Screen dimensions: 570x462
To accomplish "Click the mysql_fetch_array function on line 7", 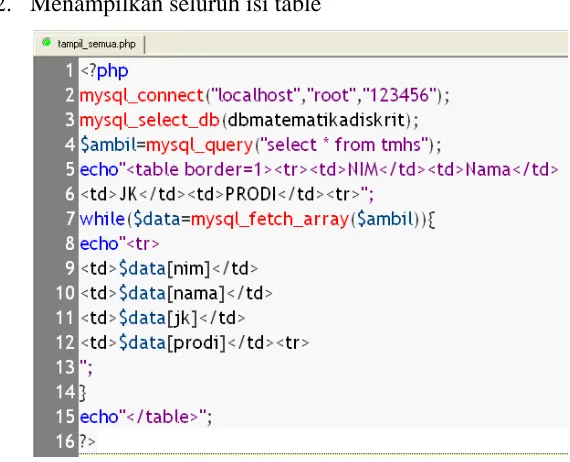I will 270,220.
